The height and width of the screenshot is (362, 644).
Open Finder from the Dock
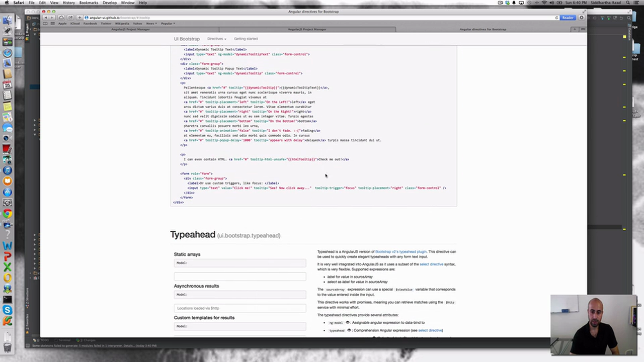click(x=7, y=20)
